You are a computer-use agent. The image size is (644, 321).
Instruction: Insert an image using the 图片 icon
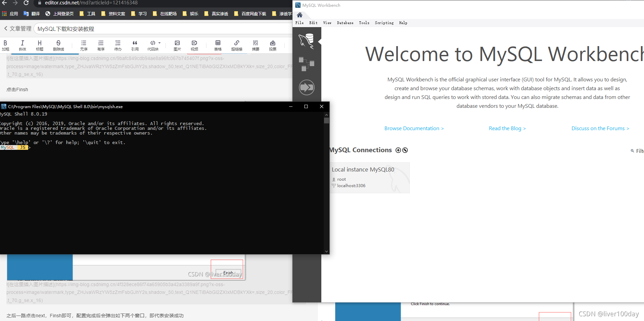177,45
